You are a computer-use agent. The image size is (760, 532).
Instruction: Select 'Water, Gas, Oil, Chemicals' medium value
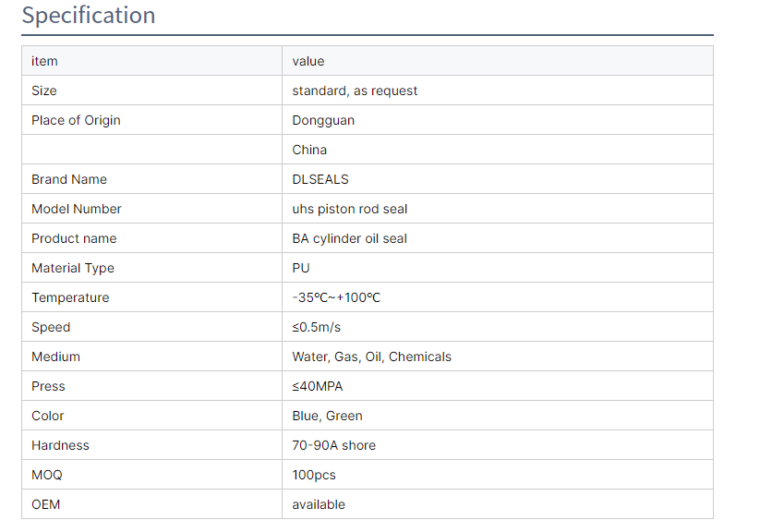coord(371,357)
